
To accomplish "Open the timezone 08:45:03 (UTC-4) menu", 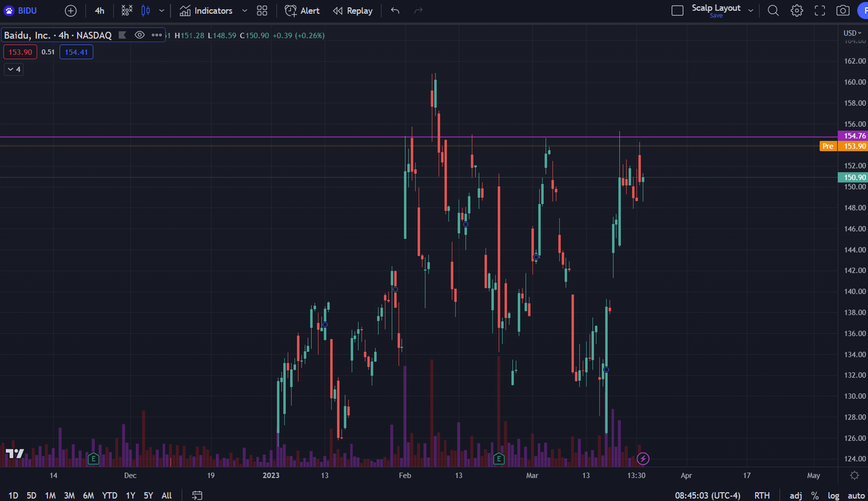I will [708, 495].
